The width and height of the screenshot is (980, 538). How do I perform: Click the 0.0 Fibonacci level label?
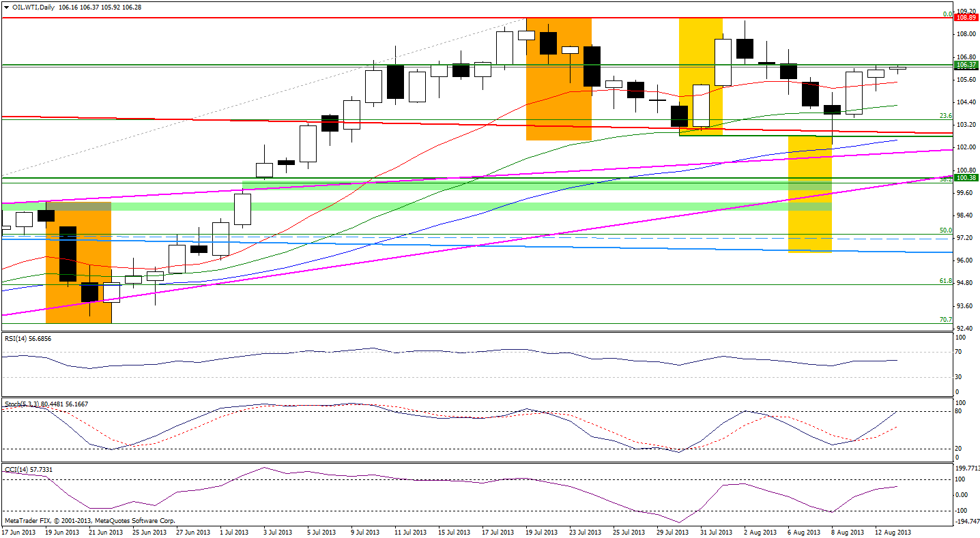coord(947,14)
